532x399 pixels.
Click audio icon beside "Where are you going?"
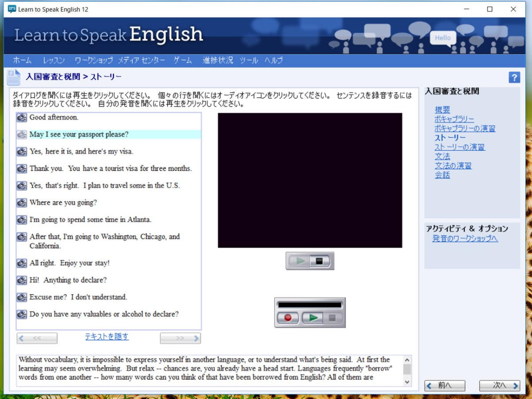point(21,203)
